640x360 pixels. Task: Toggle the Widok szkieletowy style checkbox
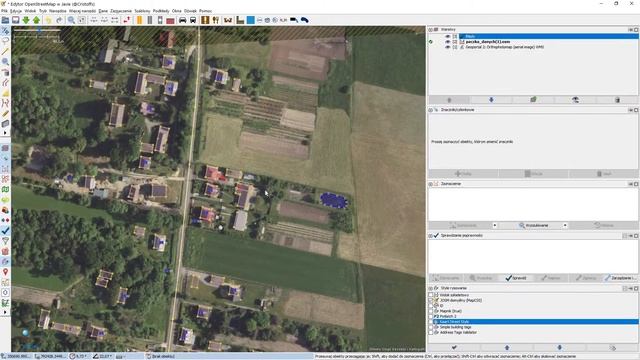431,295
